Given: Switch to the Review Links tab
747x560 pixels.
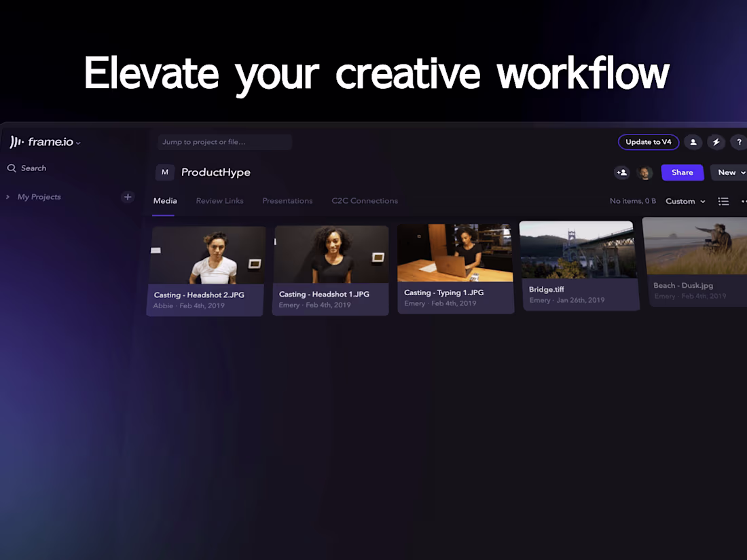Looking at the screenshot, I should (x=219, y=200).
